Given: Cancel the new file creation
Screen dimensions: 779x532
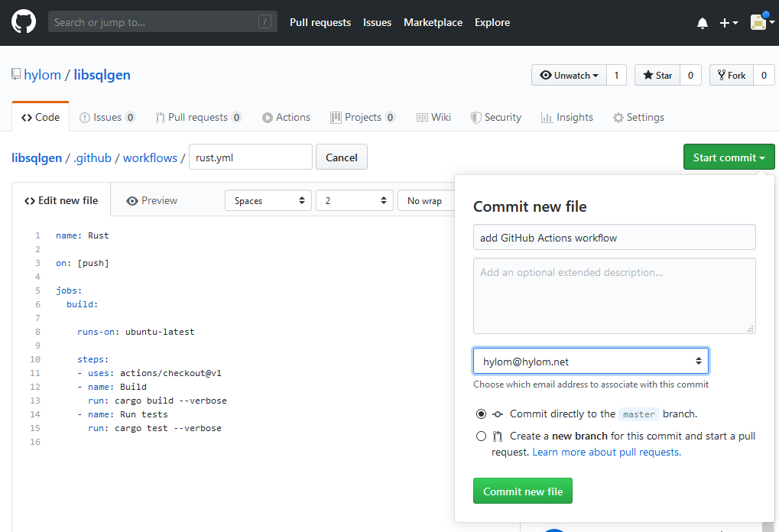Looking at the screenshot, I should [341, 157].
